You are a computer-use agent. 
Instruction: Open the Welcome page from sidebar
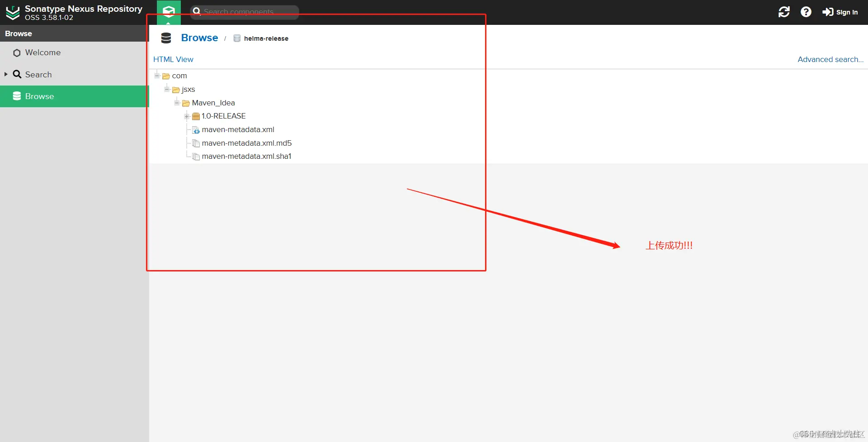pyautogui.click(x=75, y=52)
